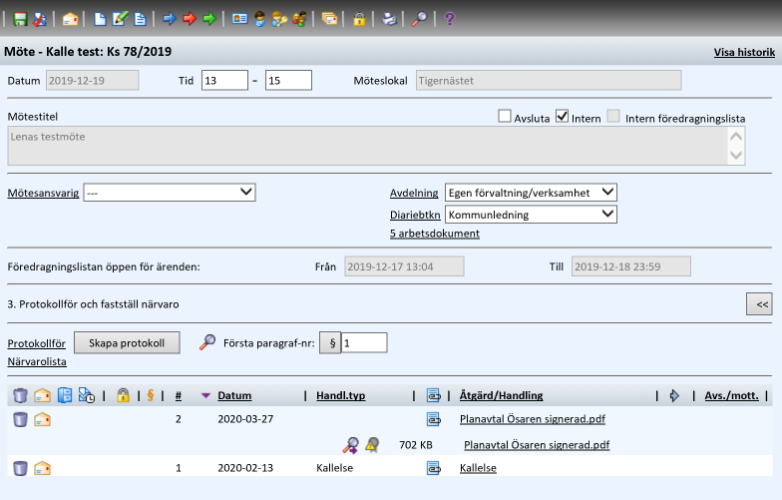Uncheck the Intern checkbox
The width and height of the screenshot is (782, 500).
562,117
